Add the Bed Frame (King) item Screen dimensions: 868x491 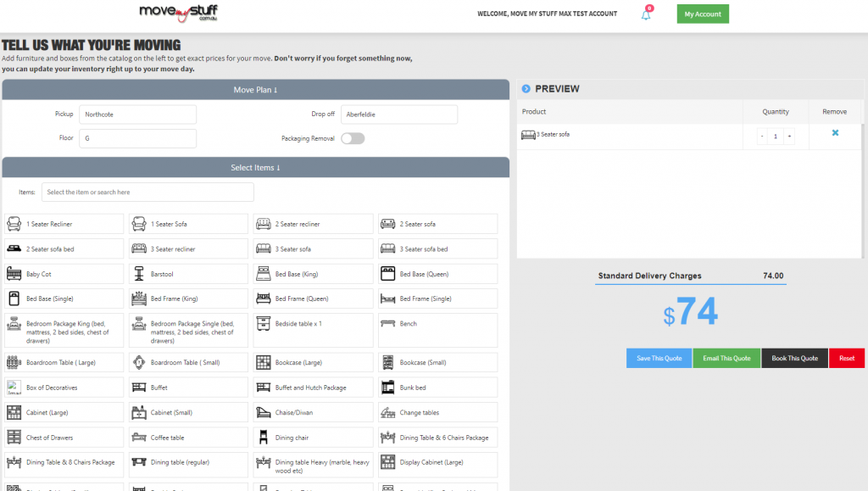[x=189, y=299]
